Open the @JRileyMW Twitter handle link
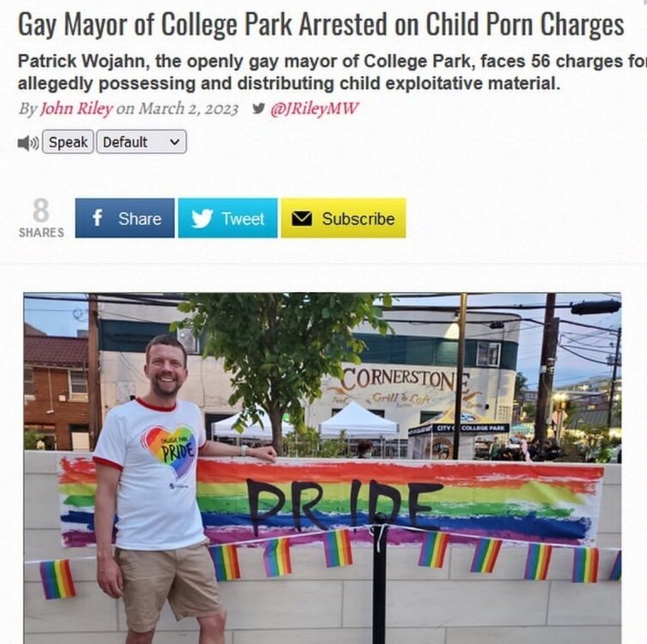 click(x=314, y=108)
